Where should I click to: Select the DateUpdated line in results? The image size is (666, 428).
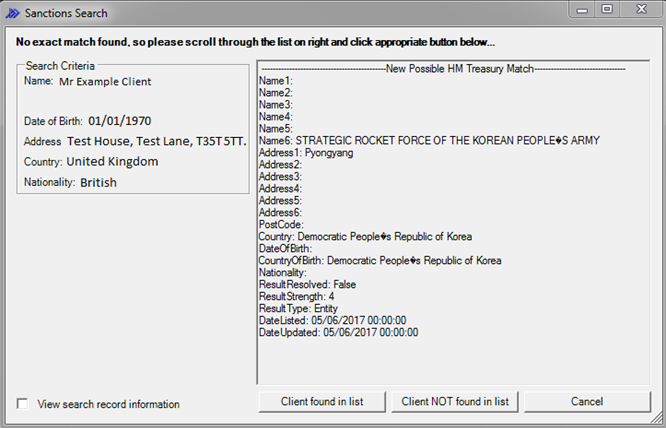pyautogui.click(x=337, y=333)
